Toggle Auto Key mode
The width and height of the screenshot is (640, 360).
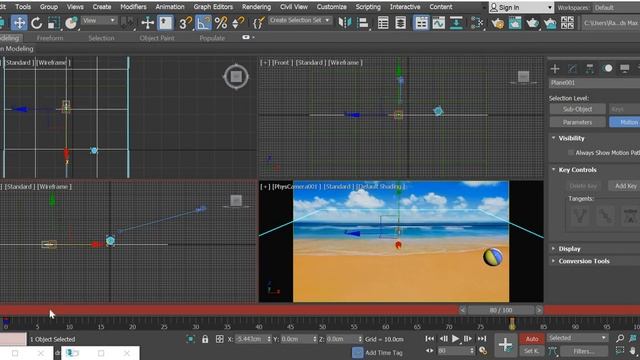(532, 339)
